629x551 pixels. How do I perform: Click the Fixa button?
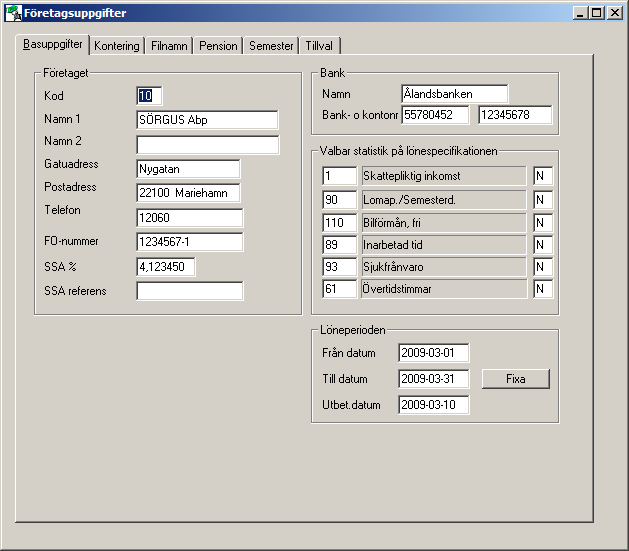pos(516,379)
